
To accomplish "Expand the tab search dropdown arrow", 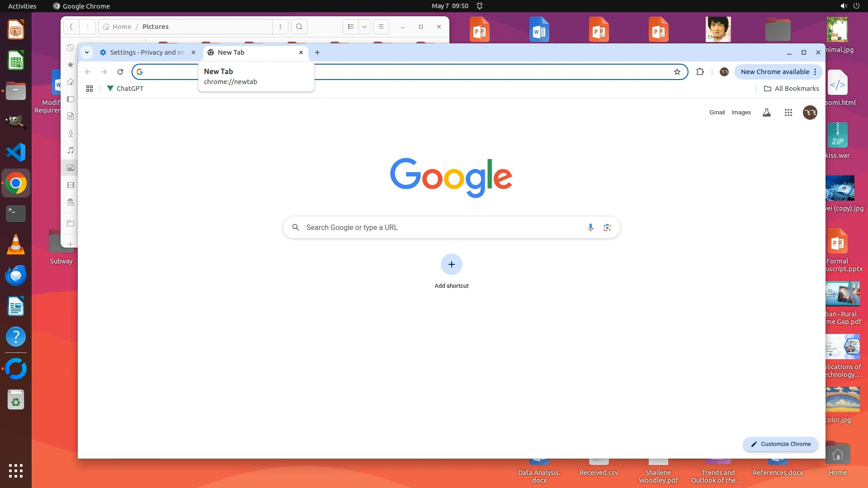I will (87, 52).
